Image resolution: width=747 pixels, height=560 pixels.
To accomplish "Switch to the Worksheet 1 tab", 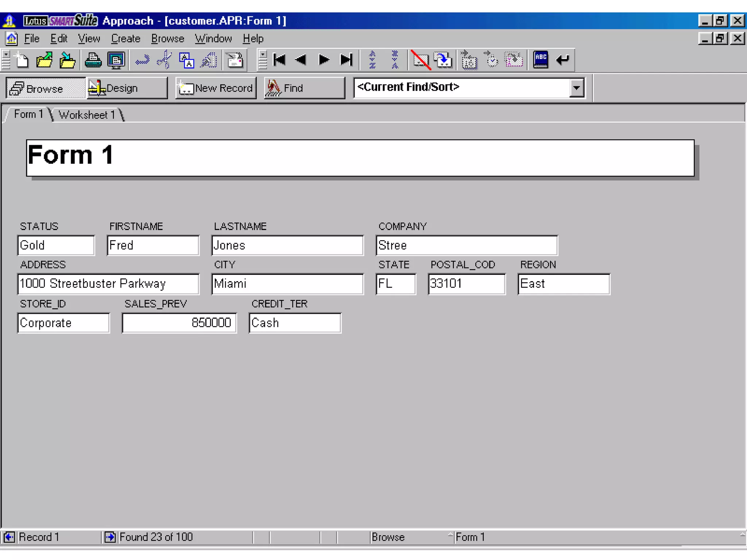I will tap(86, 115).
